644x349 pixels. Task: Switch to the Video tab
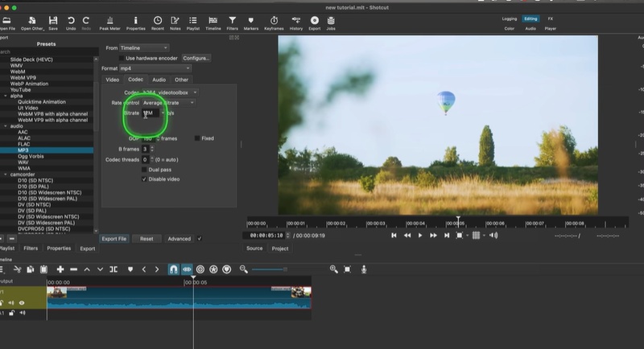(x=112, y=80)
